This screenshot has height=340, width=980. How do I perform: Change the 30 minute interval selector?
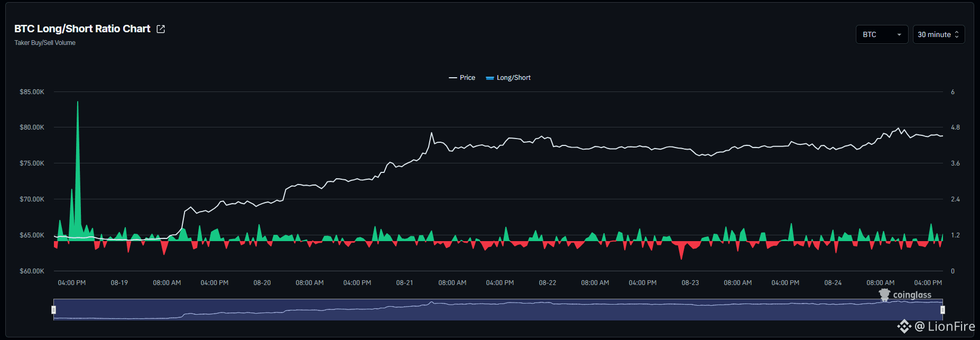tap(939, 34)
